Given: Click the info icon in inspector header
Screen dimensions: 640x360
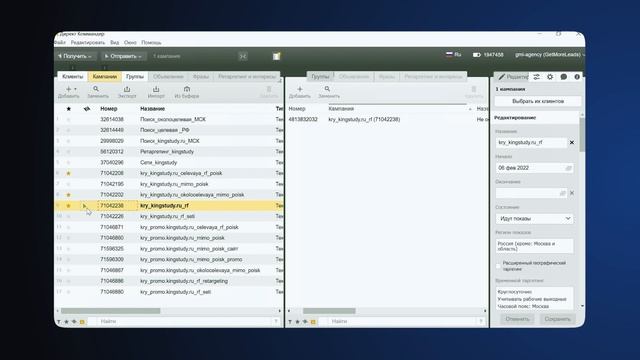Looking at the screenshot, I should [x=577, y=77].
